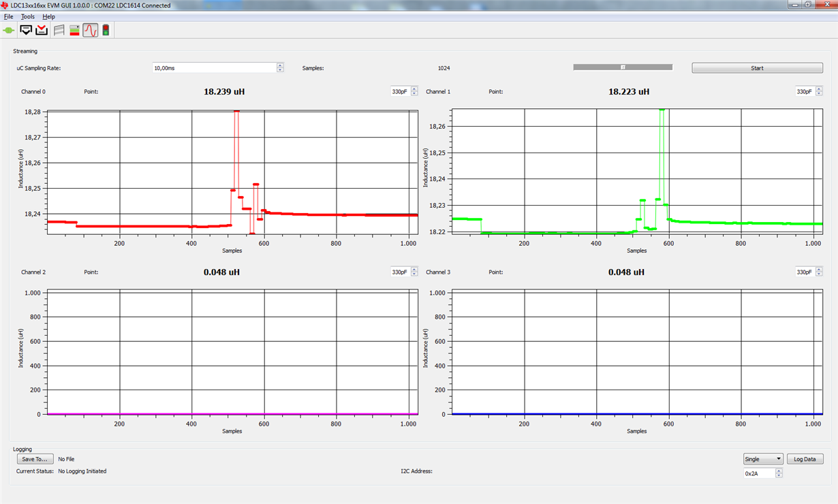
Task: Click the Channel 3 value 0.048 uH
Action: click(x=626, y=272)
